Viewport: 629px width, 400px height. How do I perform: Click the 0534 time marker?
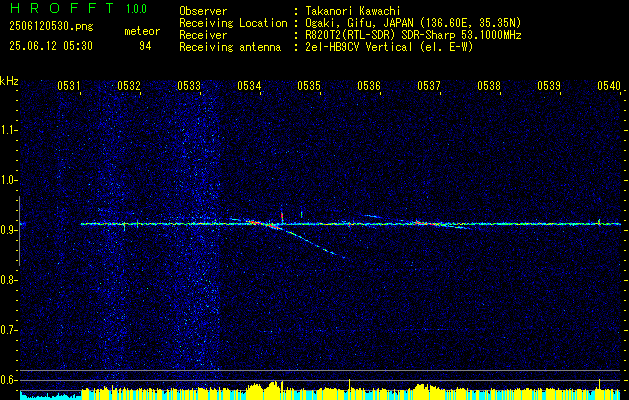point(249,85)
